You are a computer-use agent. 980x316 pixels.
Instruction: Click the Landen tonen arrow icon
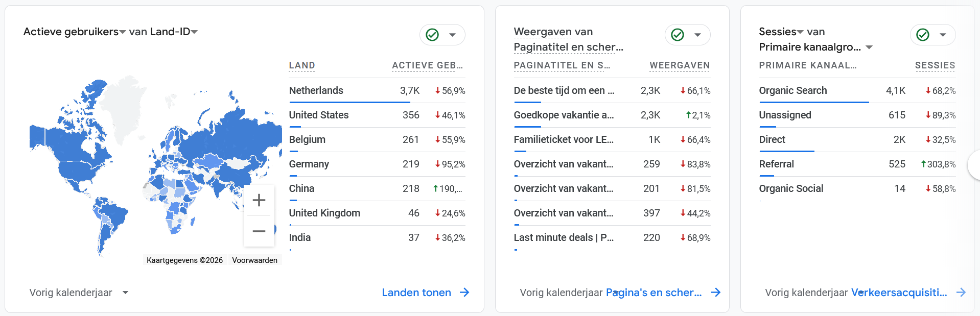tap(464, 293)
